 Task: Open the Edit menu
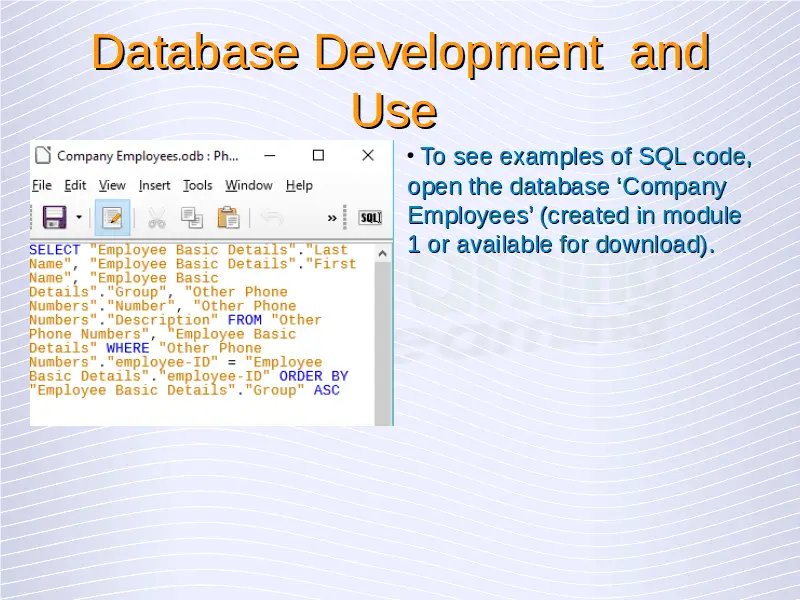coord(75,185)
